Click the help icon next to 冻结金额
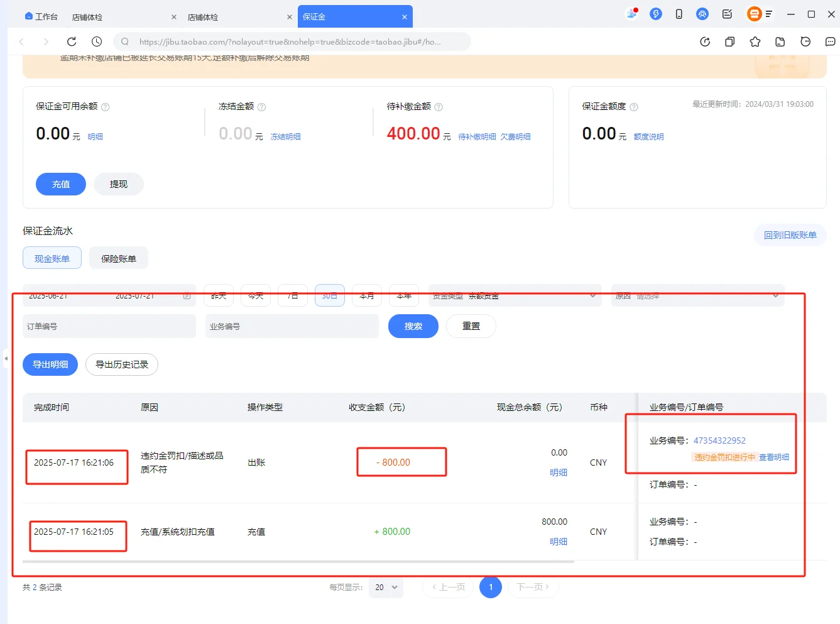This screenshot has width=840, height=624. [x=262, y=107]
